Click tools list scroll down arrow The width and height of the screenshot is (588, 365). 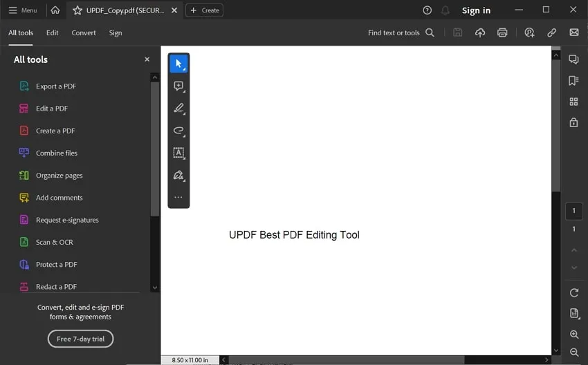pyautogui.click(x=154, y=288)
